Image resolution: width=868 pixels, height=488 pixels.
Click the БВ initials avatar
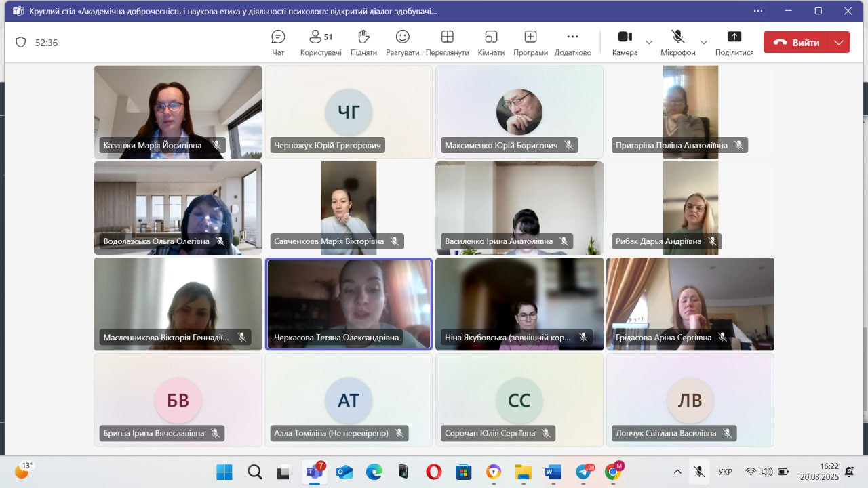[x=178, y=401]
